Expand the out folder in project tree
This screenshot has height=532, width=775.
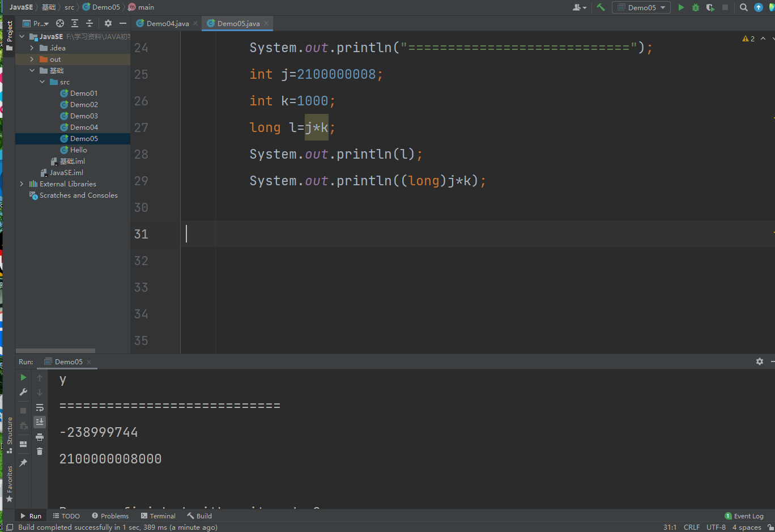click(x=32, y=59)
